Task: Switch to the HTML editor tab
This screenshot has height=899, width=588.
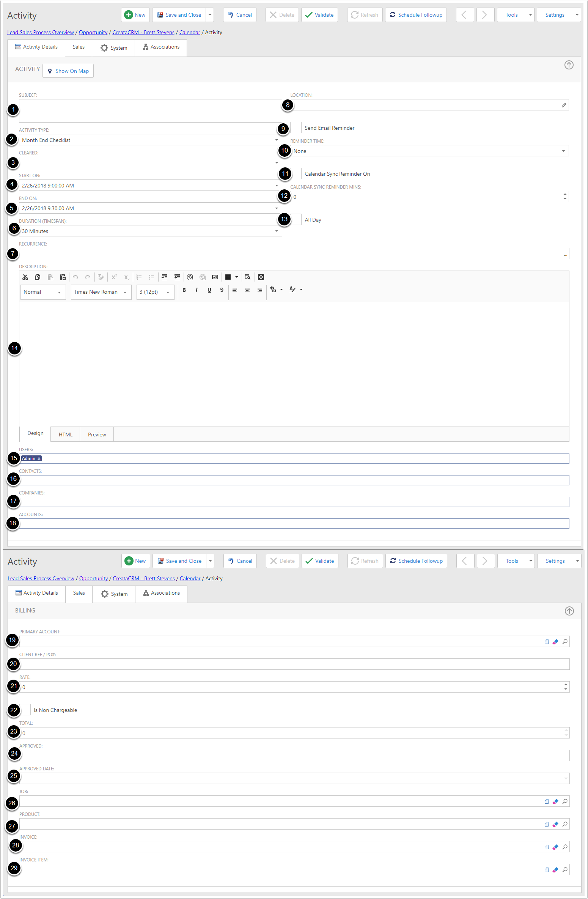Action: [65, 435]
